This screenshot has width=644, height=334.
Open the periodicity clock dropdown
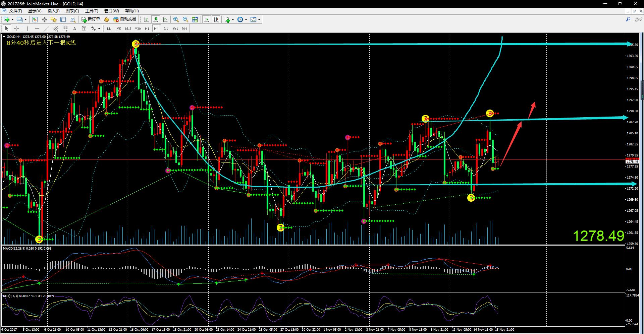click(246, 20)
